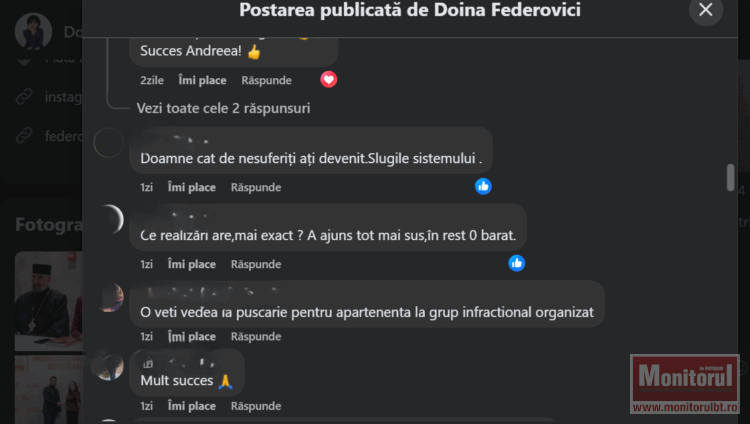This screenshot has height=424, width=750.
Task: Open avatar of Slugile sistemului commenter
Action: pos(108,142)
